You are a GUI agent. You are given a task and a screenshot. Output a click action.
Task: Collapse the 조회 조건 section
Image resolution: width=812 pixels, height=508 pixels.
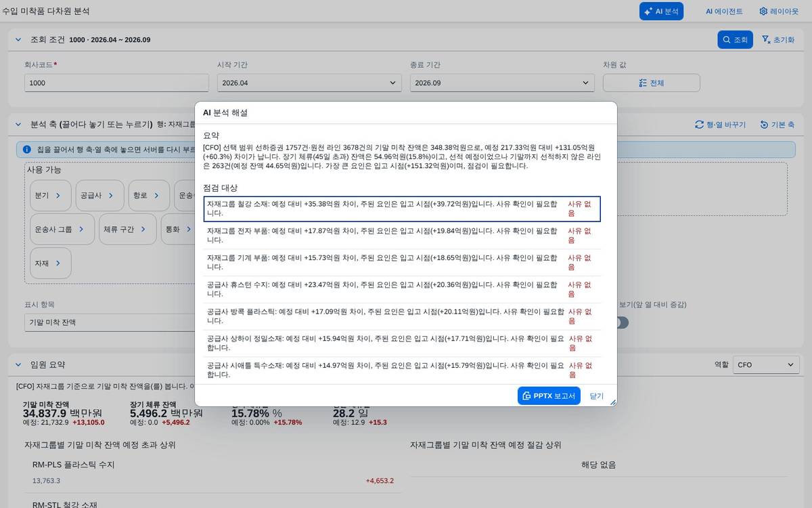pyautogui.click(x=18, y=40)
